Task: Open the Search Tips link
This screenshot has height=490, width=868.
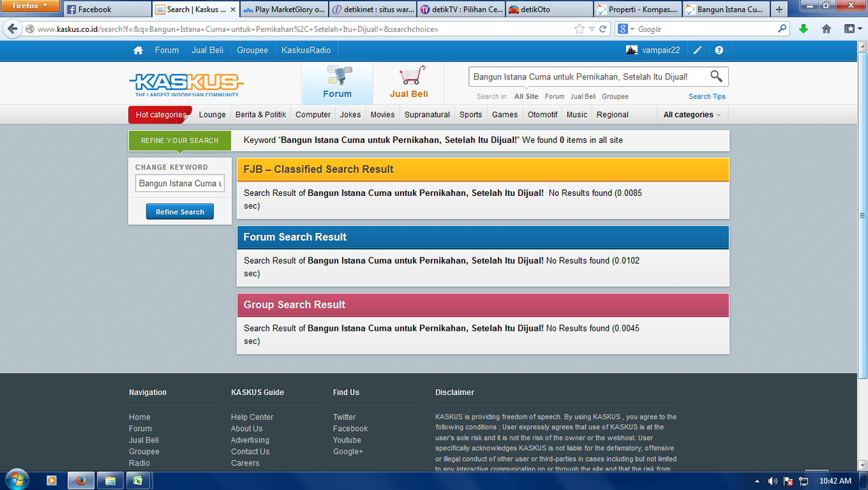Action: [707, 96]
